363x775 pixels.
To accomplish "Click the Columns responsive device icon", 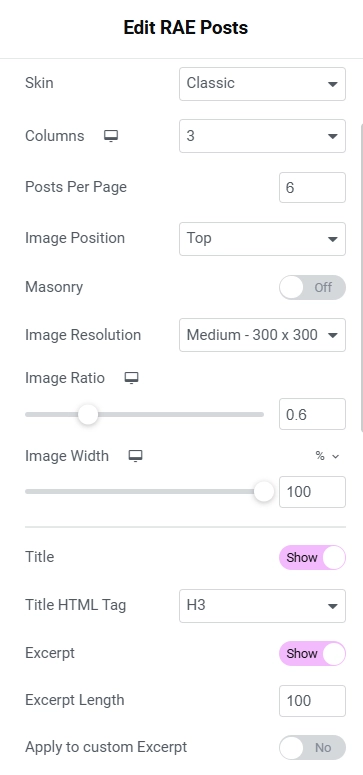I will [111, 136].
